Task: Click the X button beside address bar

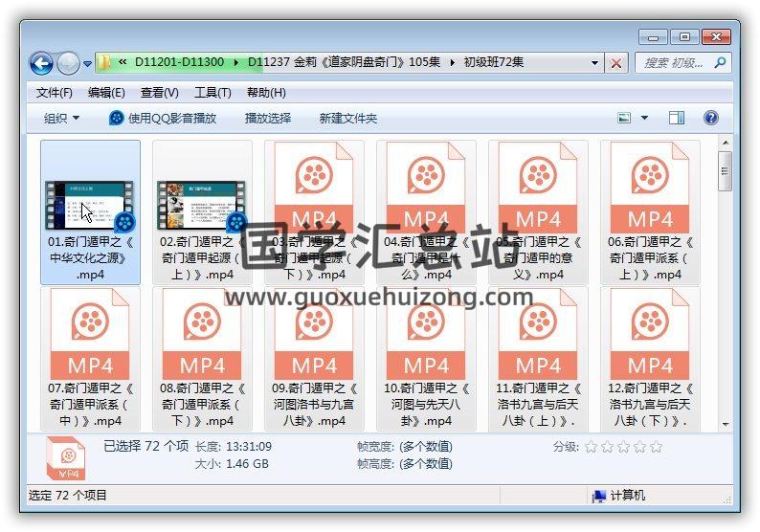Action: pyautogui.click(x=616, y=63)
